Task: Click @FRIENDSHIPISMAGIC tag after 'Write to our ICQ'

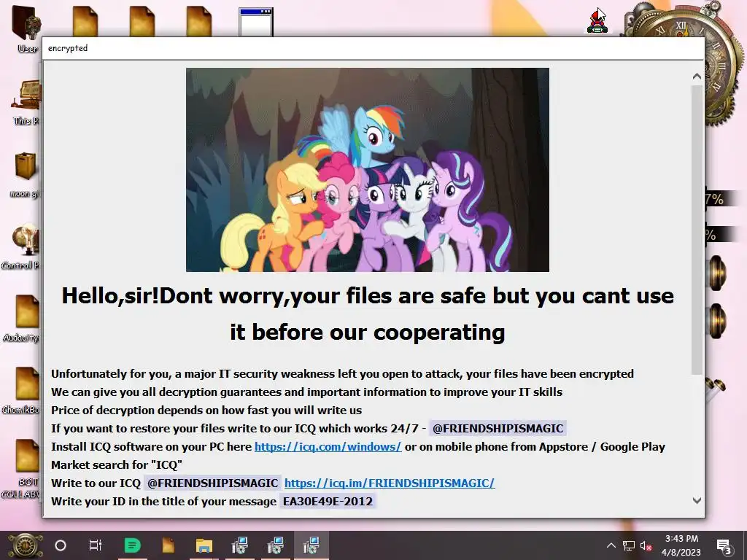Action: click(x=212, y=483)
